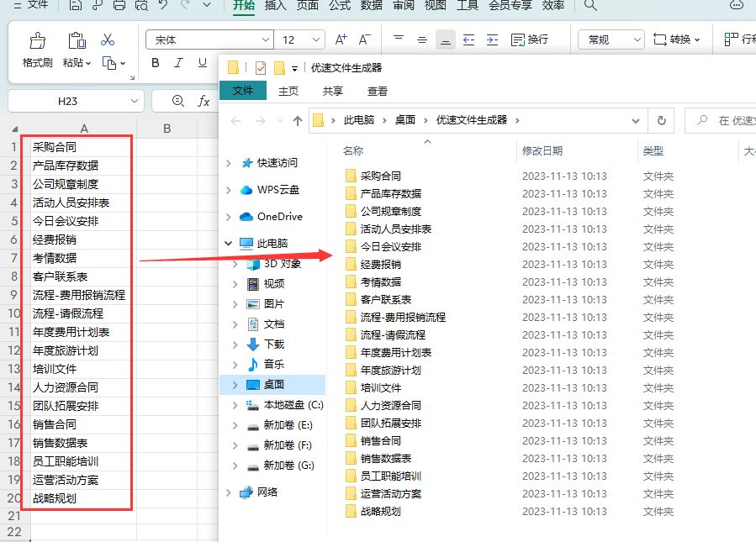Select column B header
Viewport: 756px width, 542px height.
167,129
